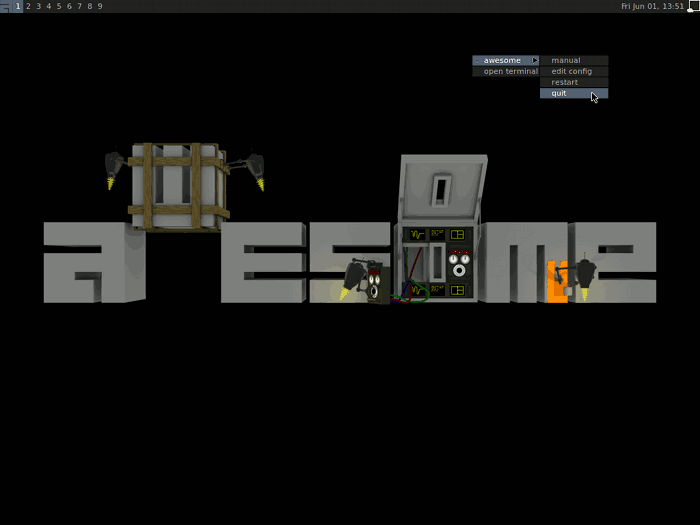
Task: Switch to tag 9
Action: tap(100, 6)
